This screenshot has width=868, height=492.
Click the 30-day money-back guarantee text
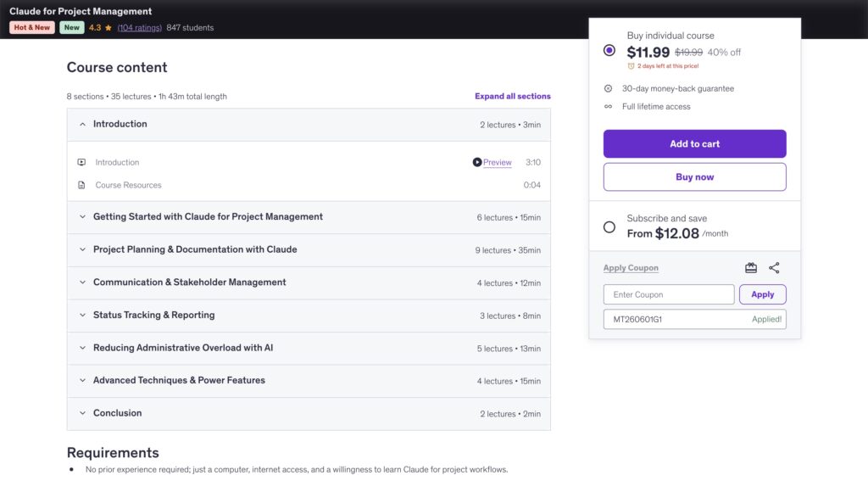(678, 89)
